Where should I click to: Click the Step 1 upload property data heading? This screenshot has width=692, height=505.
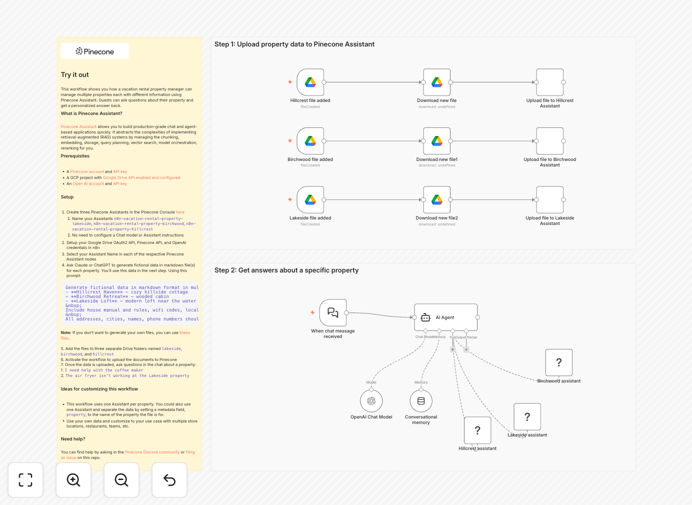[294, 44]
